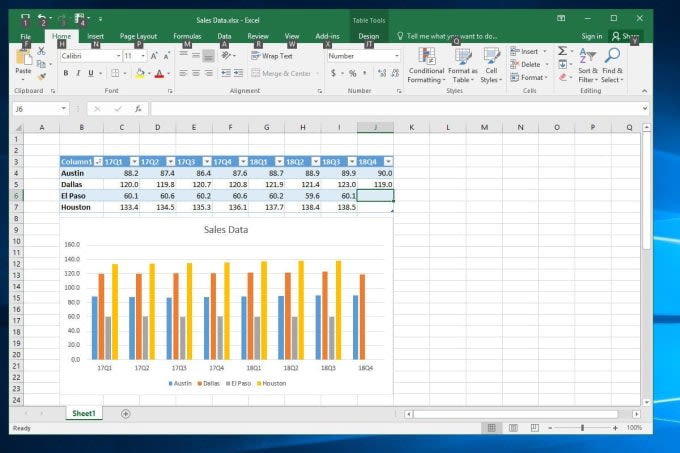Click the Decrease Decimal icon
The height and width of the screenshot is (453, 680).
[x=395, y=73]
